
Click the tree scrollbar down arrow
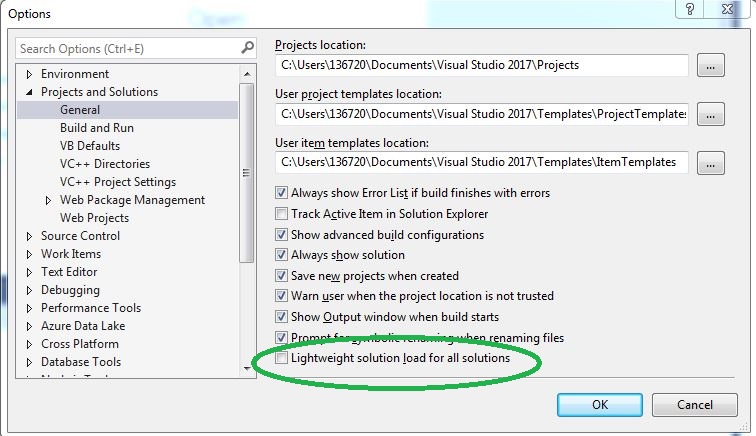247,368
